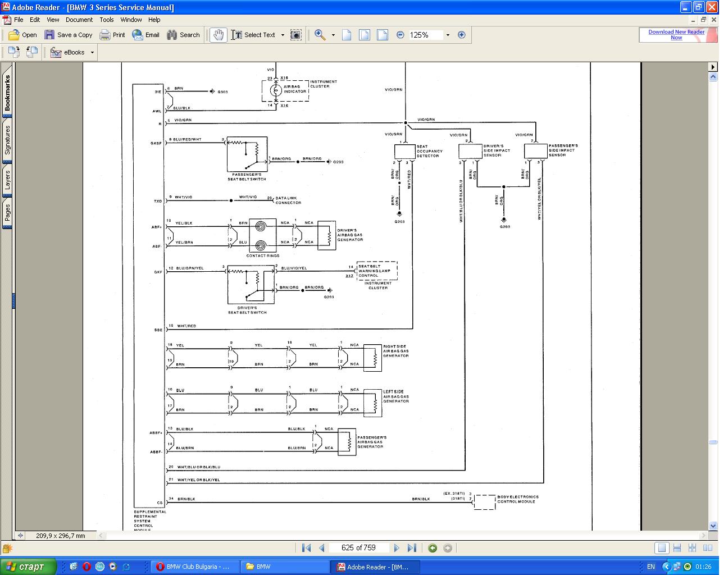Open the eBooks button

pyautogui.click(x=67, y=52)
